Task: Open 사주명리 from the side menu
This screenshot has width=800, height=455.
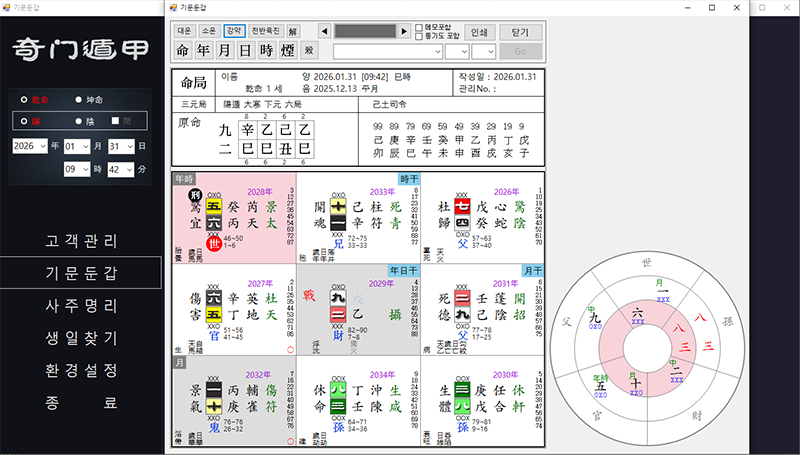Action: [x=81, y=305]
